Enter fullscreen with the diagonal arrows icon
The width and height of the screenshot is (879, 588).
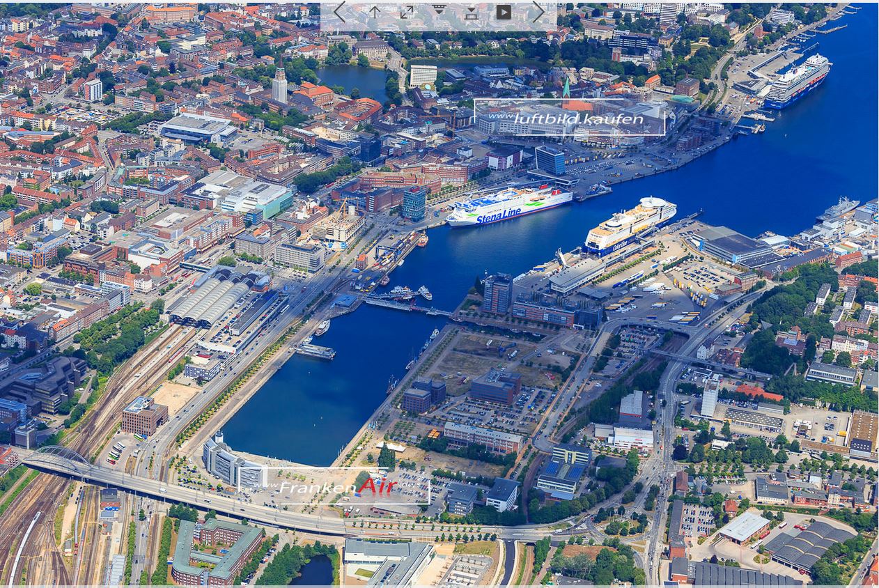tap(407, 12)
